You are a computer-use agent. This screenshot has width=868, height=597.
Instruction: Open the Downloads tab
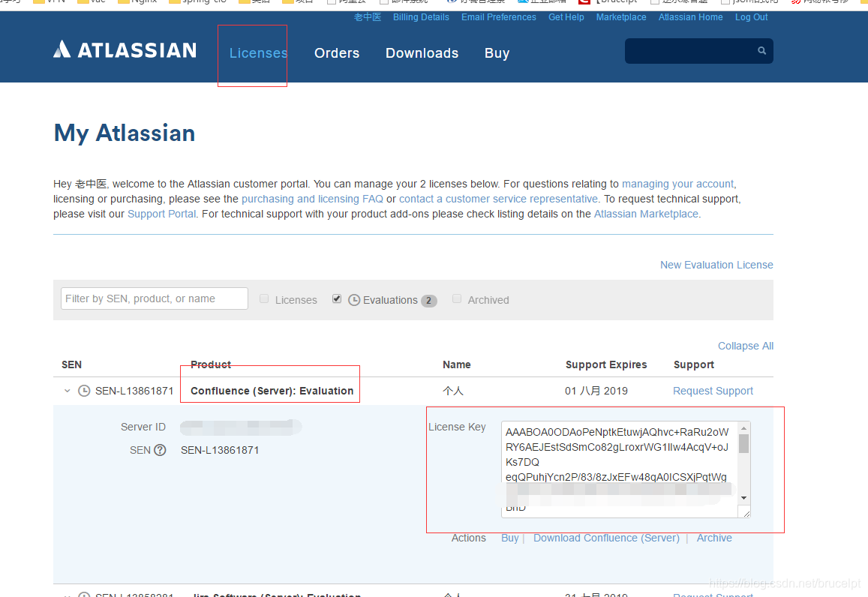point(422,53)
